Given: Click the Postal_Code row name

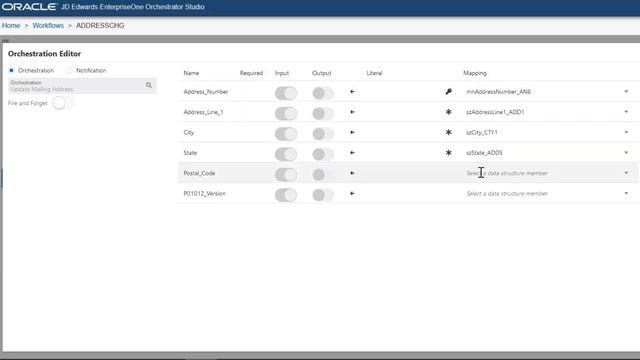Looking at the screenshot, I should coord(199,173).
